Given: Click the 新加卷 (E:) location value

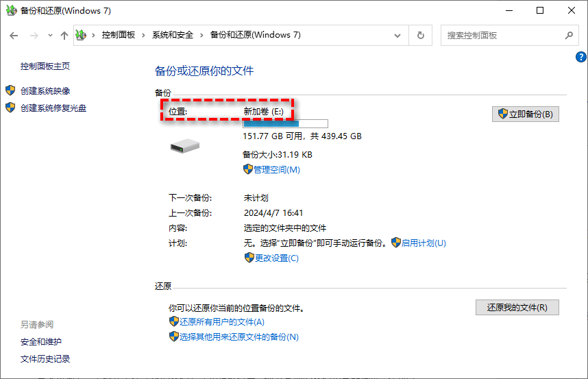Looking at the screenshot, I should (x=264, y=112).
